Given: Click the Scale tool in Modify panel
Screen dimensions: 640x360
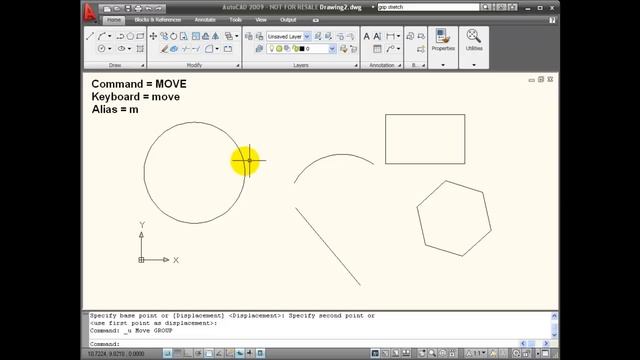Looking at the screenshot, I should click(196, 36).
